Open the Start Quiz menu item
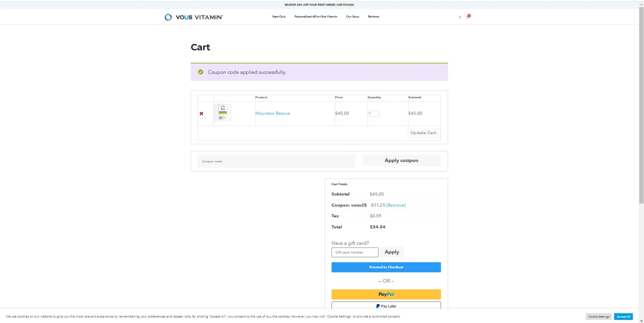 [x=279, y=17]
